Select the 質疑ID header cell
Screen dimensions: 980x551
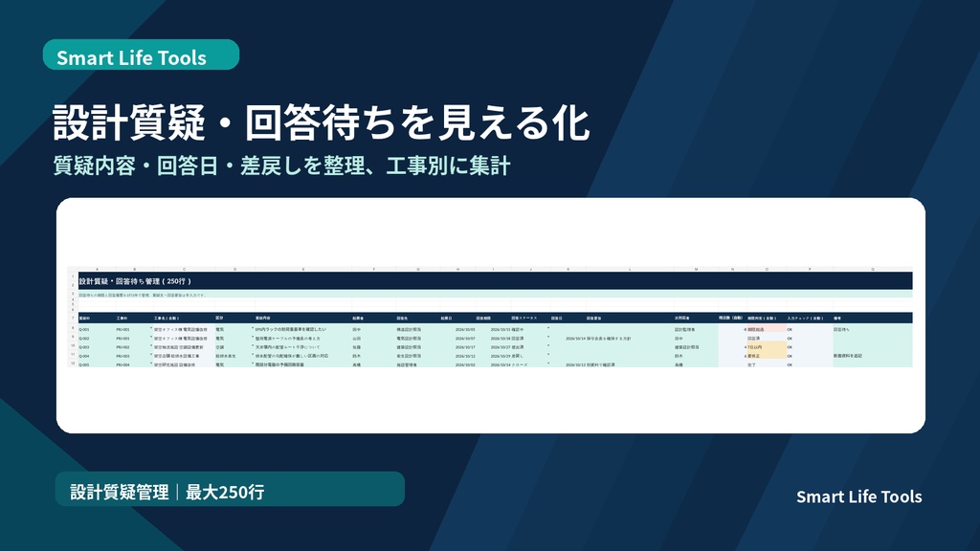(97, 318)
